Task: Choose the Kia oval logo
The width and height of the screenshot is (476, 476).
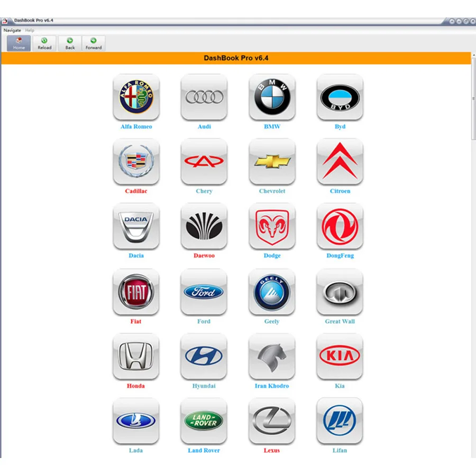Action: point(340,356)
